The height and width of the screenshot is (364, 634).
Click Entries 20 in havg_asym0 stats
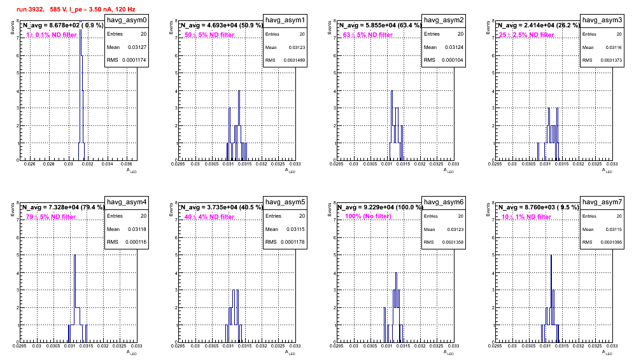coord(127,34)
